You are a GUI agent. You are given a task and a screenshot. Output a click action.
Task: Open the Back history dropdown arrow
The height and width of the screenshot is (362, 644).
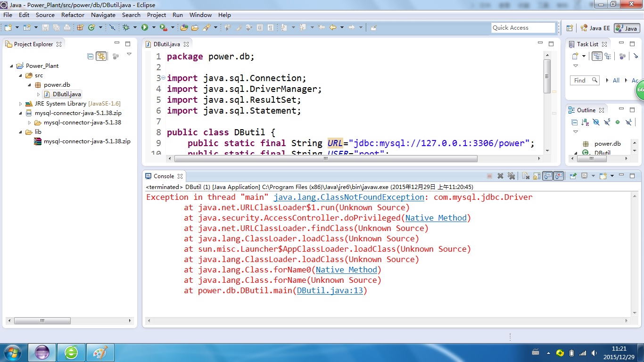(x=342, y=27)
